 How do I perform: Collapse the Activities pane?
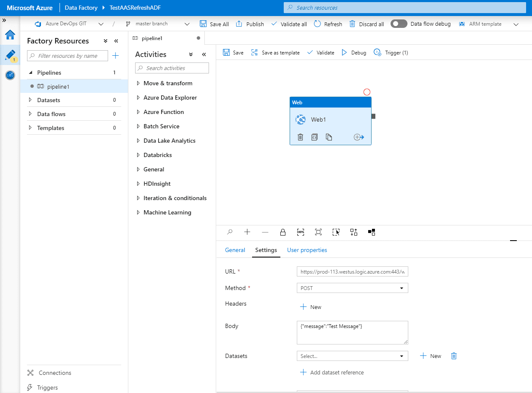click(204, 54)
